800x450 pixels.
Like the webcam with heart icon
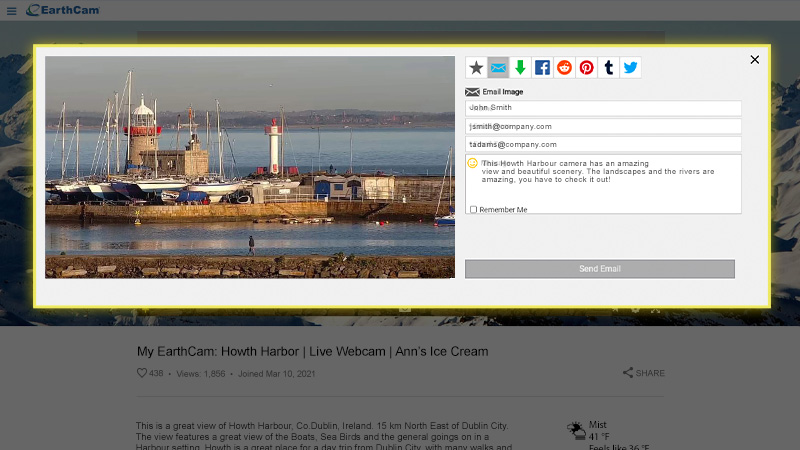coord(142,373)
